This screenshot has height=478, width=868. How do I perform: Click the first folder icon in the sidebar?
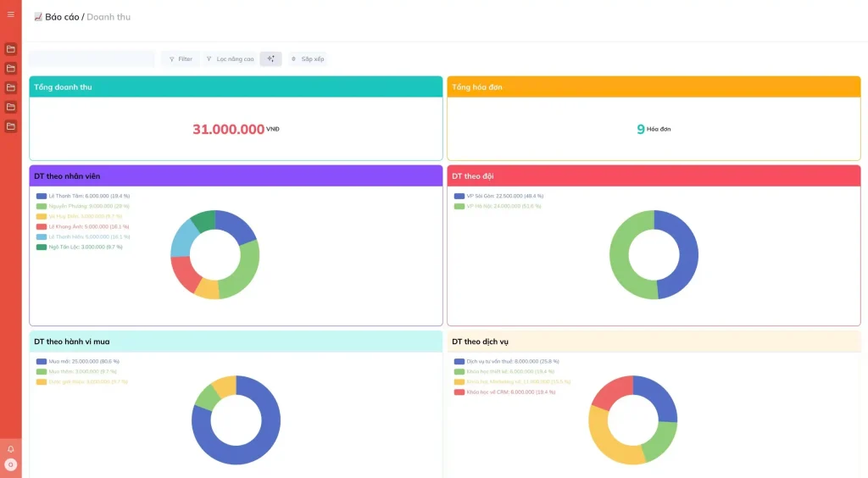tap(11, 49)
